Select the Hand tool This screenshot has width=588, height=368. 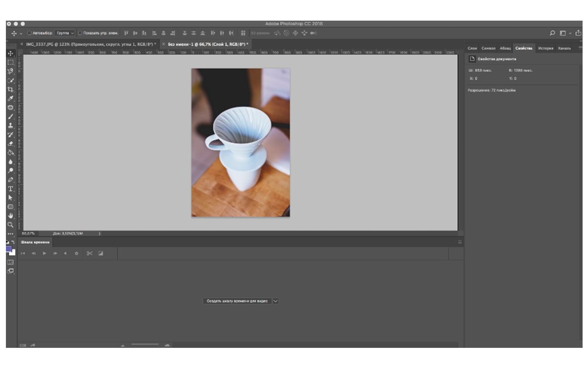point(10,215)
